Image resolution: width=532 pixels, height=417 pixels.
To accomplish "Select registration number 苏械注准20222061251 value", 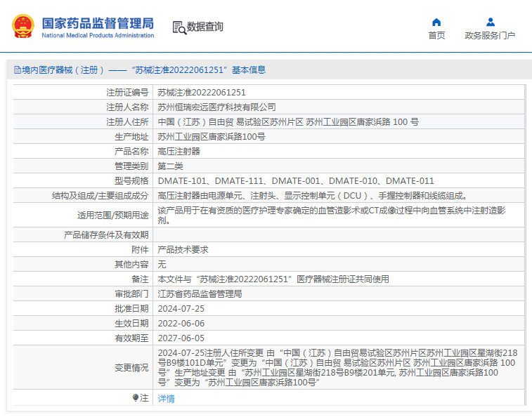I will pos(202,92).
